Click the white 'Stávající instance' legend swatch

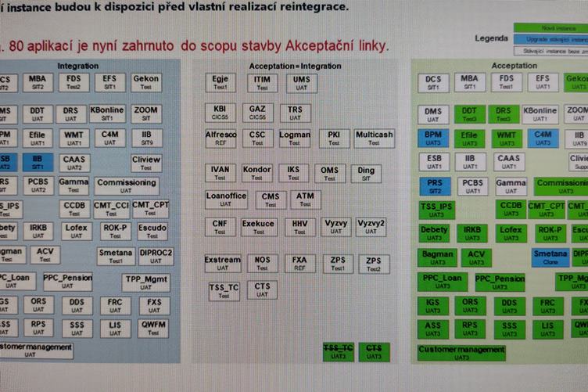(x=550, y=51)
